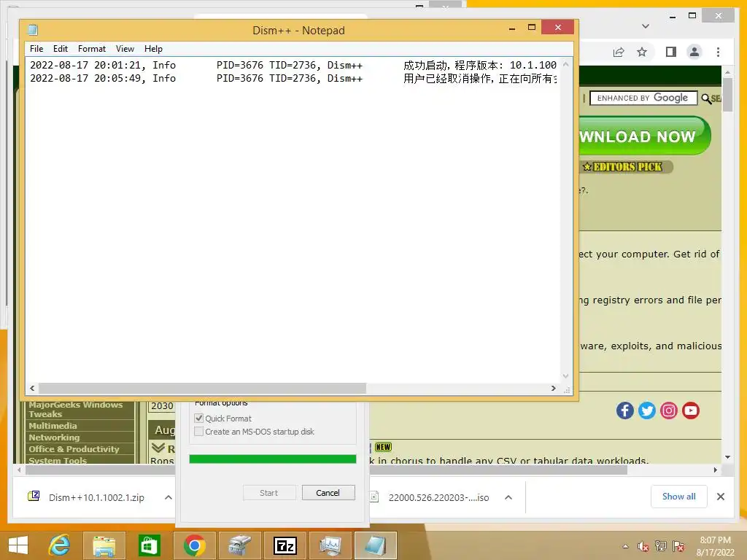Open Chrome's three-dot menu
This screenshot has width=747, height=560.
718,52
